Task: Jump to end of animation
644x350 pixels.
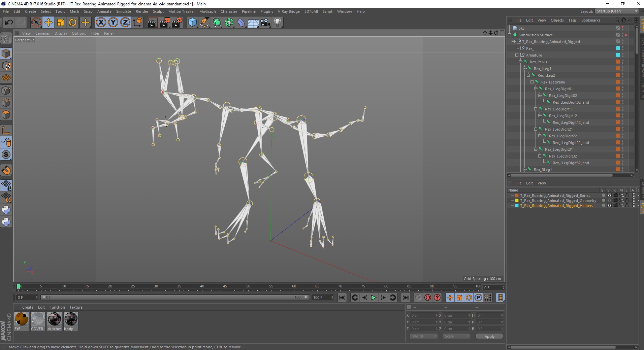Action: 406,297
